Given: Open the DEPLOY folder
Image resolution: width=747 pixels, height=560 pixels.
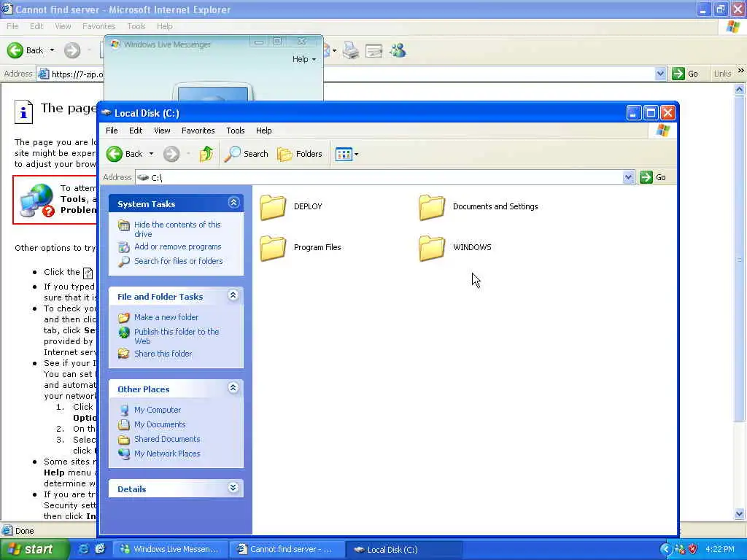Looking at the screenshot, I should pyautogui.click(x=291, y=206).
